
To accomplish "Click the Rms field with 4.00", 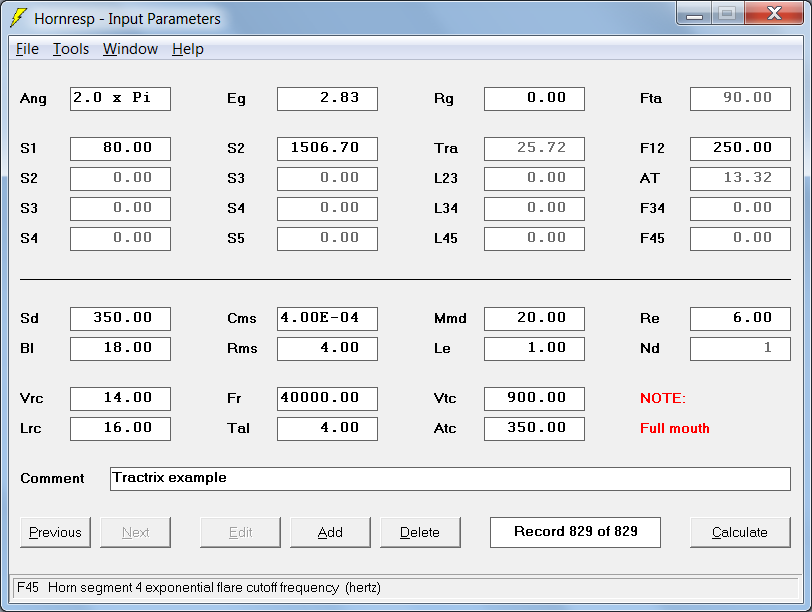I will pyautogui.click(x=327, y=349).
